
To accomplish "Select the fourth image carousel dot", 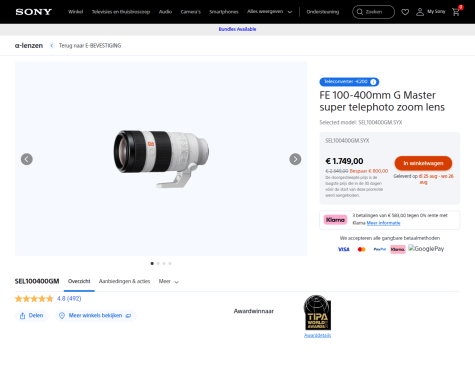I will point(170,263).
